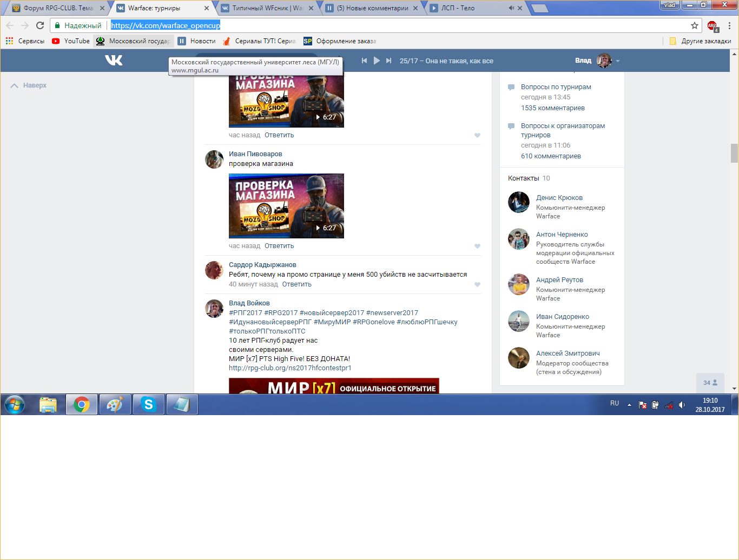Screen dimensions: 739x560
Task: Like the topmost video comment with heart
Action: pos(477,135)
